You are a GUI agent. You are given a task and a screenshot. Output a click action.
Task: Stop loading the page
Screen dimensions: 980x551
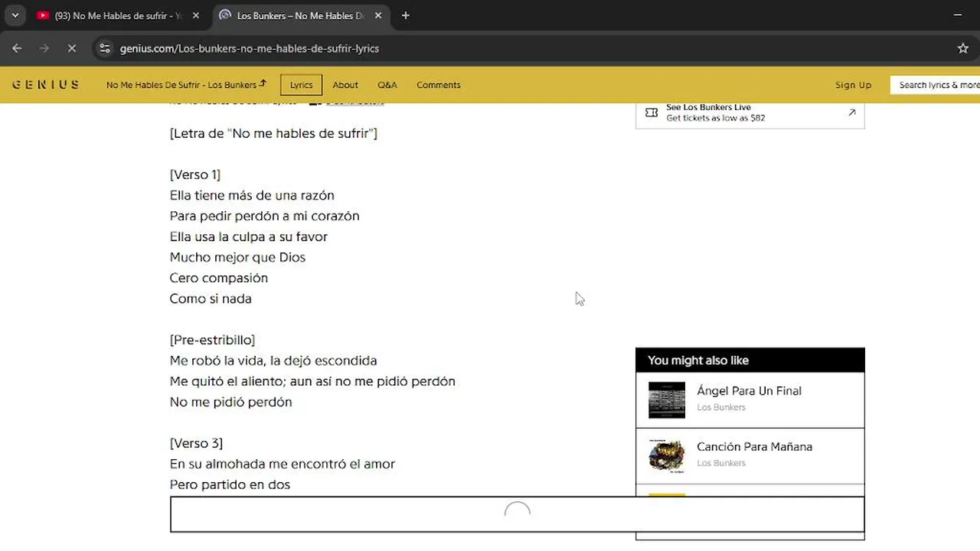71,48
